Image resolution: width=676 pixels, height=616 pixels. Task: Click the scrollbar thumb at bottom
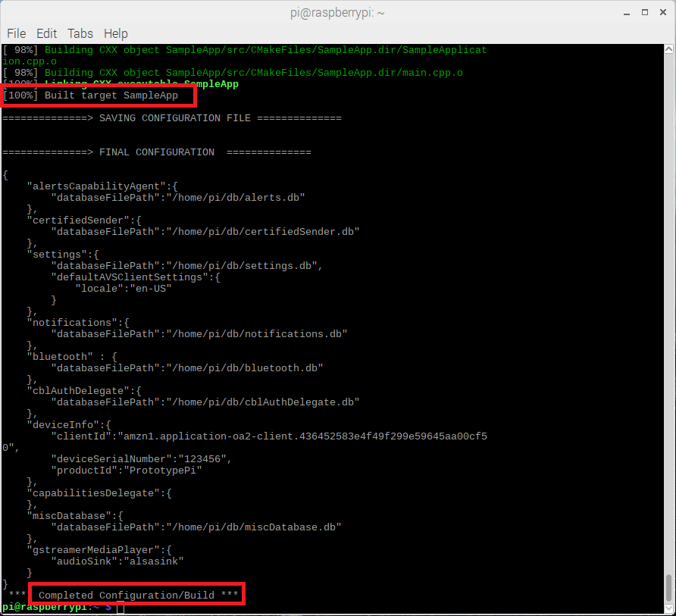tap(668, 587)
